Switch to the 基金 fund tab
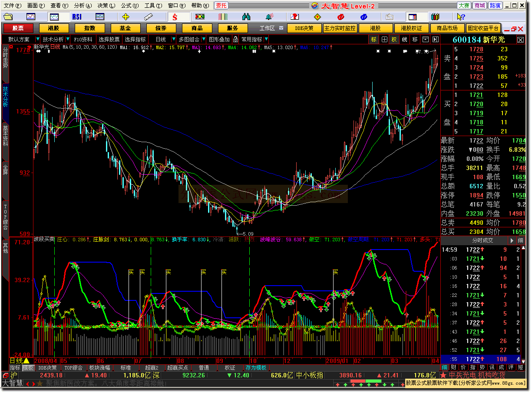Image resolution: width=532 pixels, height=393 pixels. click(x=125, y=28)
